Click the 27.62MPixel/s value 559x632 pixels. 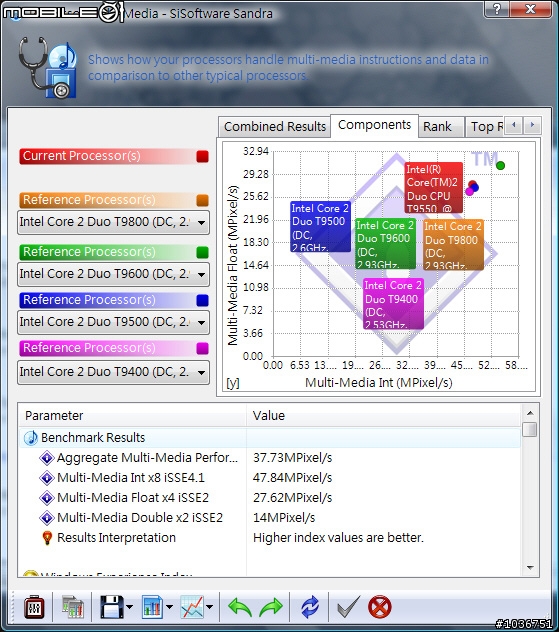coord(293,498)
